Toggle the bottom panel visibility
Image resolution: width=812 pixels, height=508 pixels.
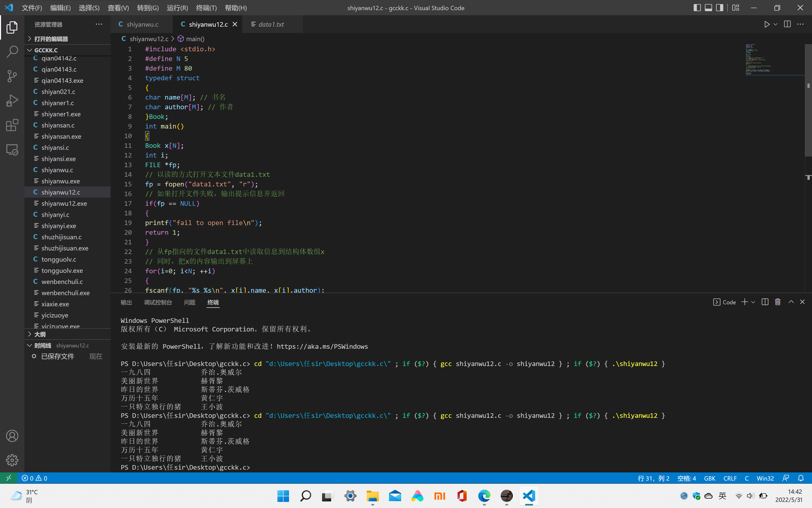click(x=708, y=8)
